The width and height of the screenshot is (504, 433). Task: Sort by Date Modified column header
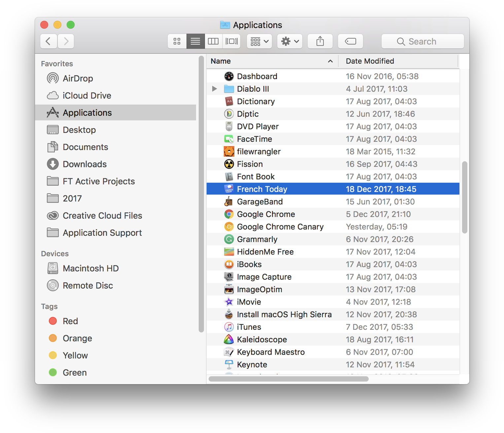[398, 61]
